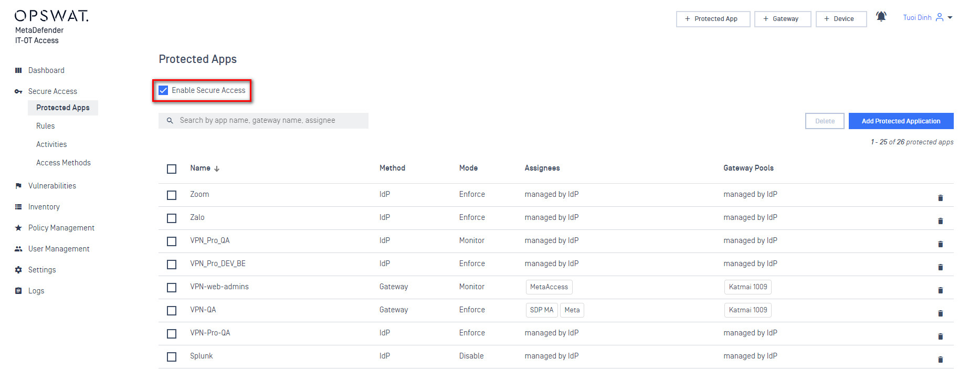Tick the select-all checkbox in table header
The width and height of the screenshot is (980, 369).
click(172, 169)
